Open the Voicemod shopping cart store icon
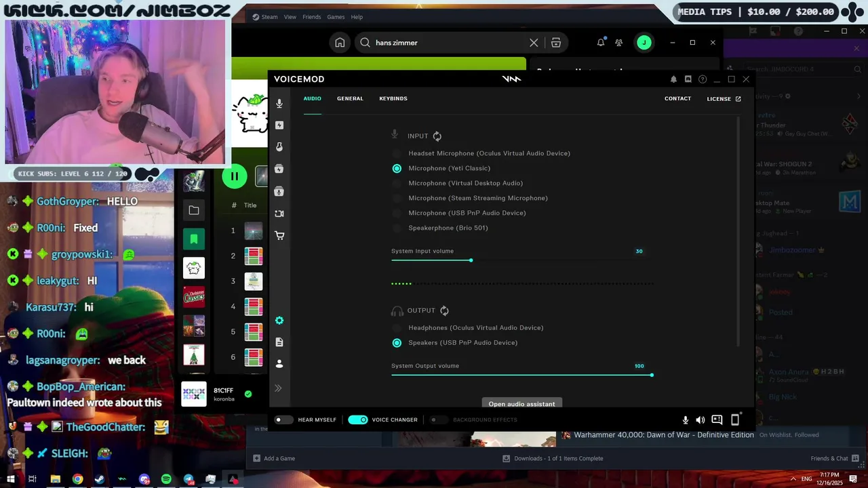Viewport: 868px width, 488px height. click(279, 236)
